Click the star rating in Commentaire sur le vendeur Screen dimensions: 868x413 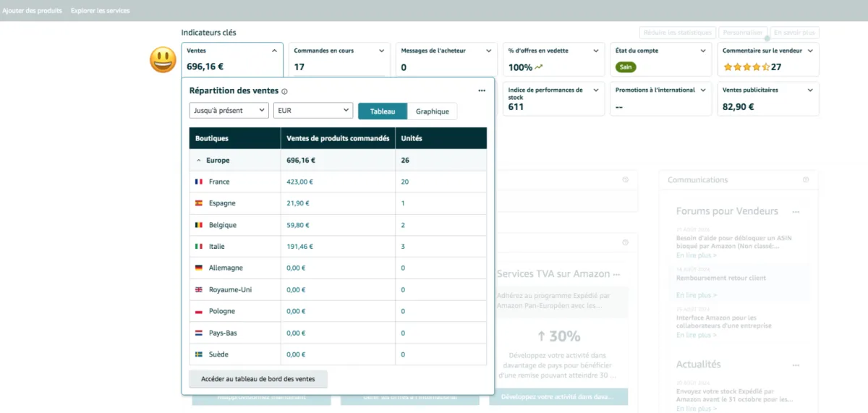[x=746, y=67]
